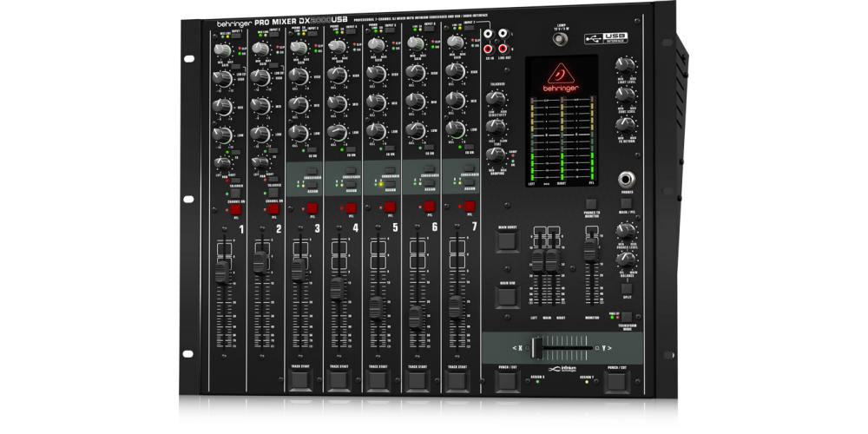Hit the Y-side Punch/Cut button
868x434 pixels.
click(616, 382)
